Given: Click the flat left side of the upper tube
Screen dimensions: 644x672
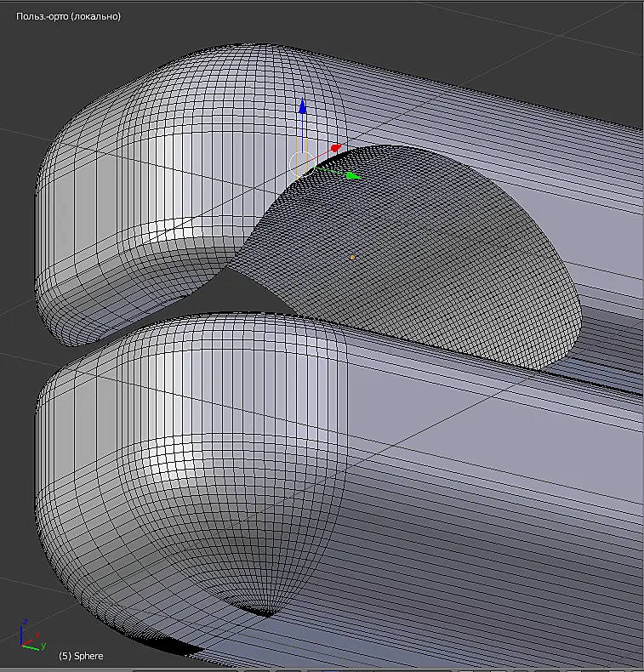Looking at the screenshot, I should [x=86, y=206].
